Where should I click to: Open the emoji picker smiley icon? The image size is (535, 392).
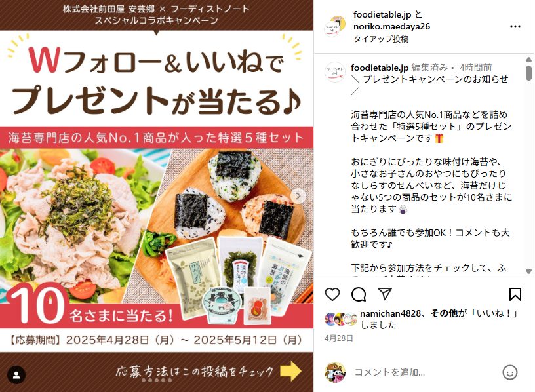(510, 372)
